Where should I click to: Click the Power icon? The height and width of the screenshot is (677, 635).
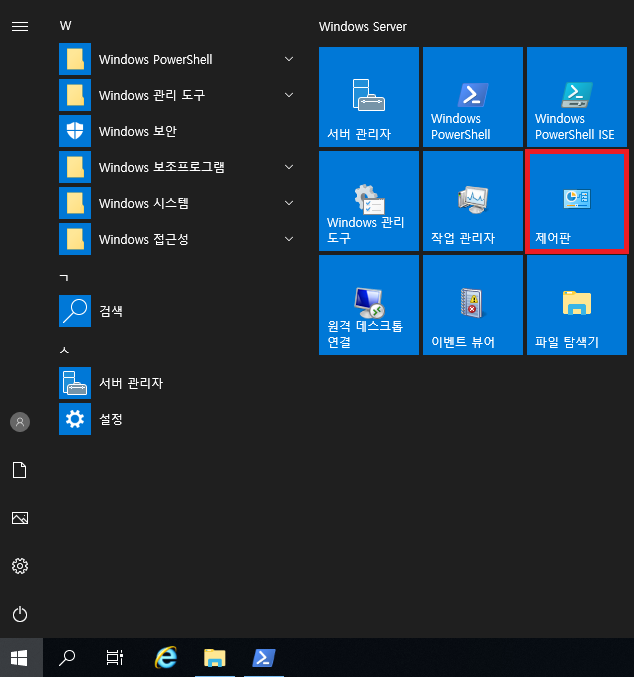[20, 614]
